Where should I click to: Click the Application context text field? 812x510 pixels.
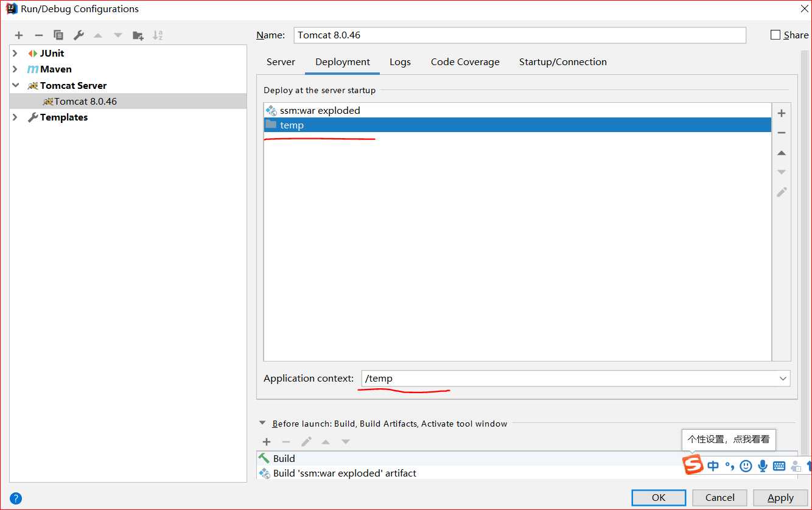click(x=569, y=379)
